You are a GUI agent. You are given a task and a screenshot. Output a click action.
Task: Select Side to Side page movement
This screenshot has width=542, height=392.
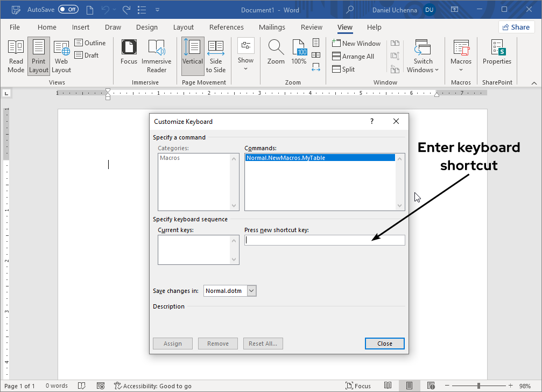[x=216, y=55]
